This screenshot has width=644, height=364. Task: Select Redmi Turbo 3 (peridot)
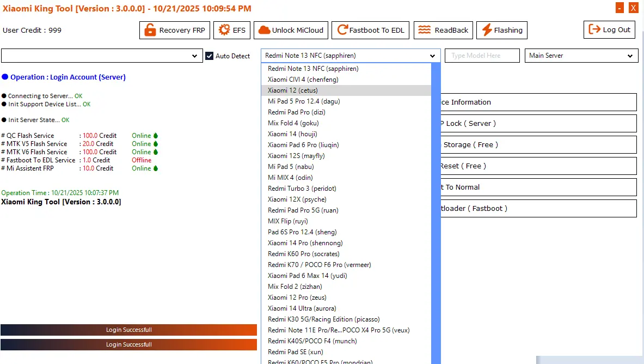[x=346, y=189]
